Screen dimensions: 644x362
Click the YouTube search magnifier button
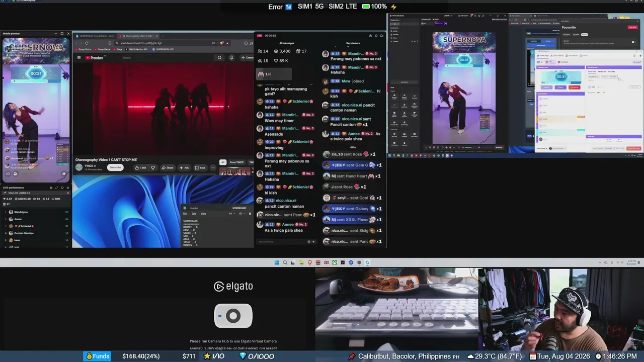click(219, 58)
